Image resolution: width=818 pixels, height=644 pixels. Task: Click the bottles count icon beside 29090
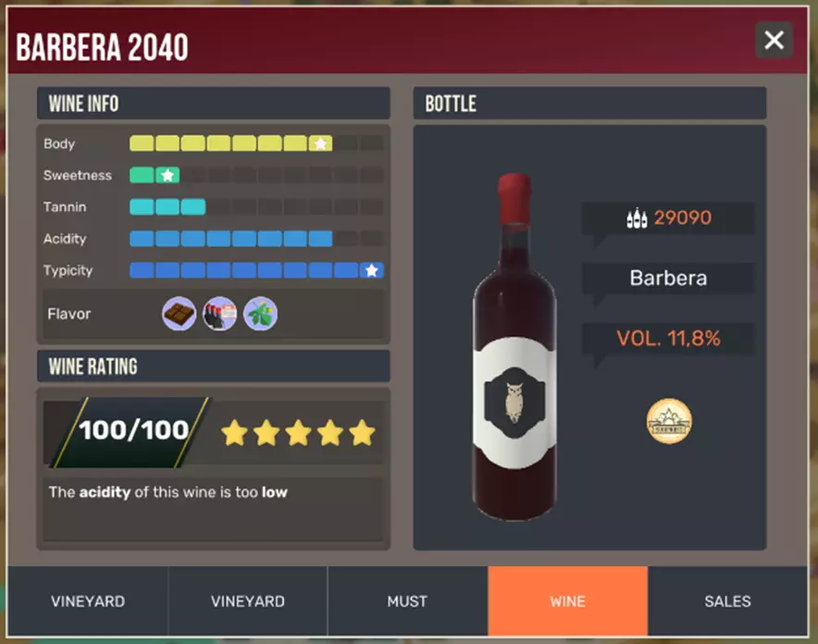click(637, 218)
